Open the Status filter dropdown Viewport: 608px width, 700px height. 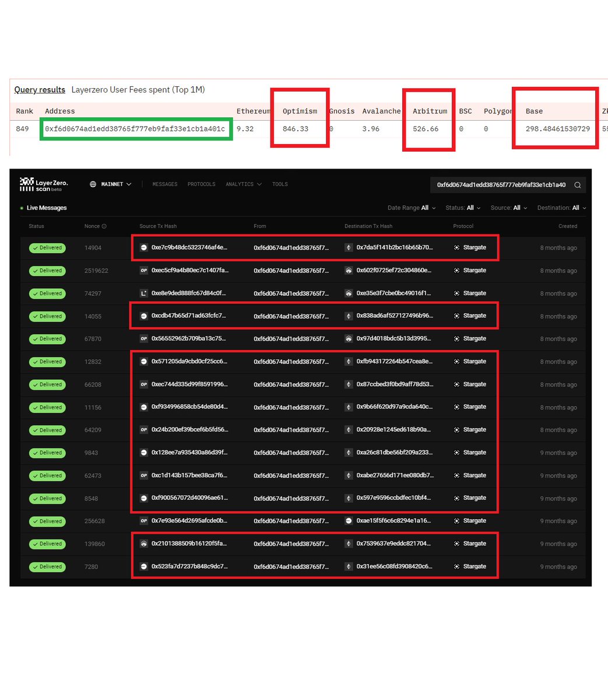(463, 208)
